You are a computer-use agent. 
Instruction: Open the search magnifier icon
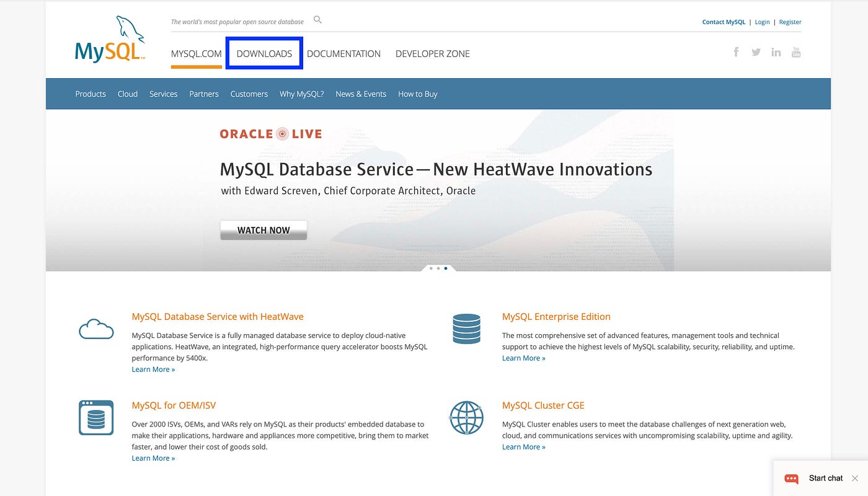(317, 20)
